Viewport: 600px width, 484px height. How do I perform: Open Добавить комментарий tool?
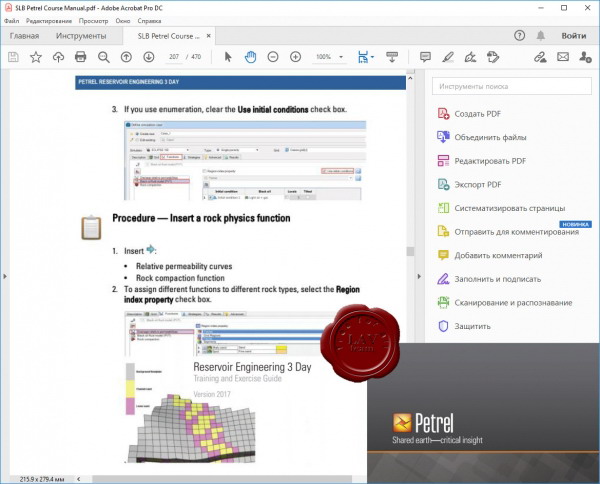(489, 255)
